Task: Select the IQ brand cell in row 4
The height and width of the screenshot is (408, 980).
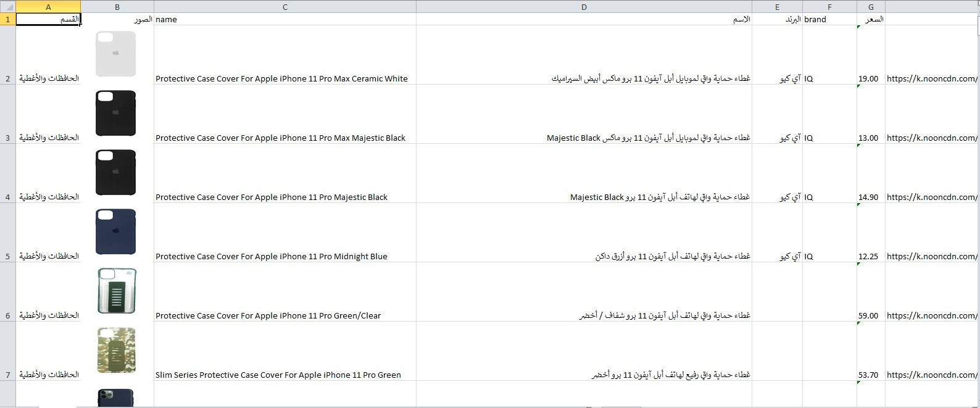Action: tap(829, 173)
